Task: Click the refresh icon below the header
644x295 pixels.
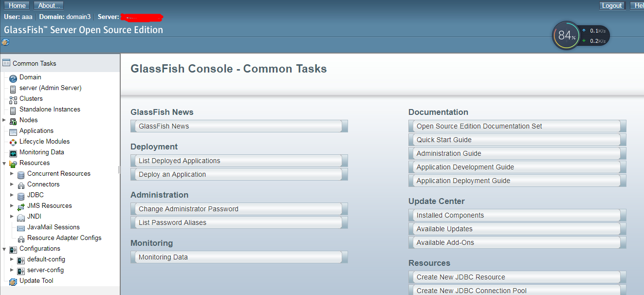Action: tap(5, 42)
